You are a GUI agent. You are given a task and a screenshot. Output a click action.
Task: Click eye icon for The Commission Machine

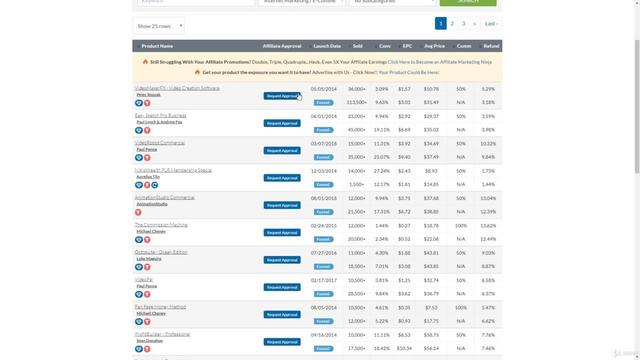139,240
